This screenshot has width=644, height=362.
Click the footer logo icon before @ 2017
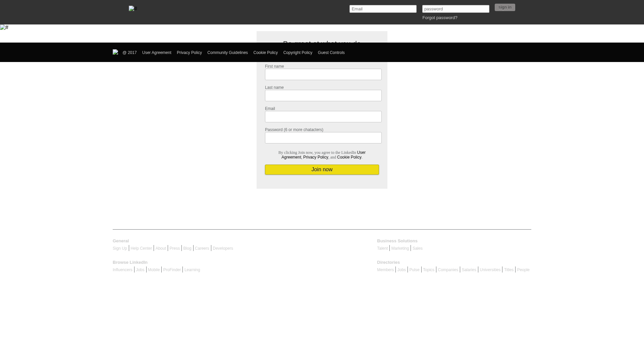pyautogui.click(x=115, y=52)
